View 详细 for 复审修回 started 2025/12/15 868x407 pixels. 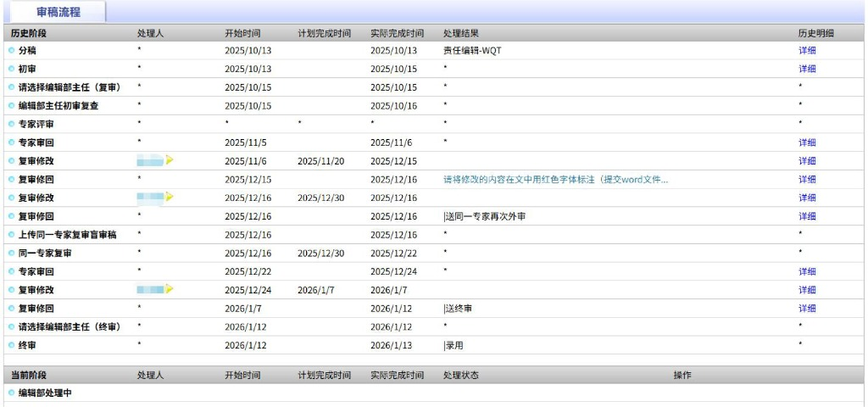806,179
